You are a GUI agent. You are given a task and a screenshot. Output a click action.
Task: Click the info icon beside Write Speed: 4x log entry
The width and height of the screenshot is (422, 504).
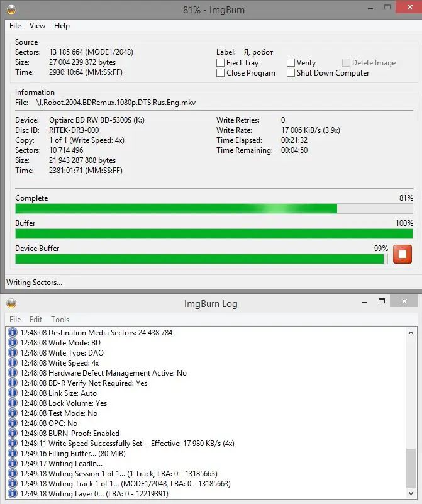pyautogui.click(x=12, y=362)
